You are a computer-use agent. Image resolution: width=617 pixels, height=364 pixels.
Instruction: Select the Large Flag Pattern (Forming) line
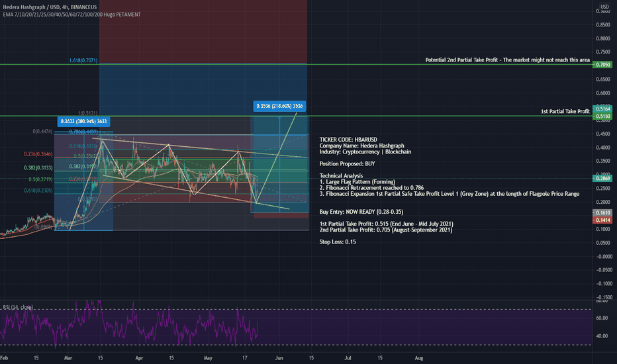[357, 182]
